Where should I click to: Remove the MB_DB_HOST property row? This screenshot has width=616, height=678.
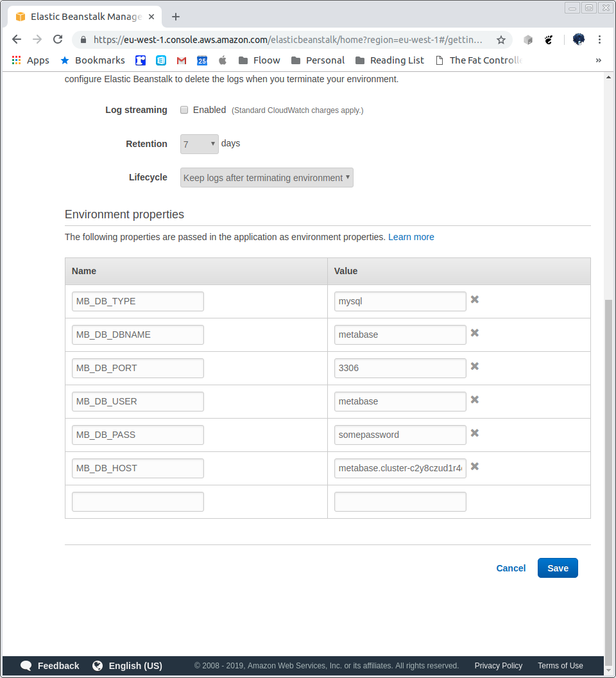click(475, 467)
